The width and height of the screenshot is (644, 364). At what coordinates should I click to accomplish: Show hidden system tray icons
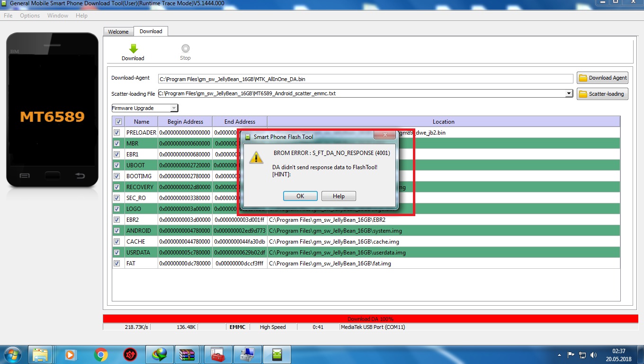pos(560,355)
